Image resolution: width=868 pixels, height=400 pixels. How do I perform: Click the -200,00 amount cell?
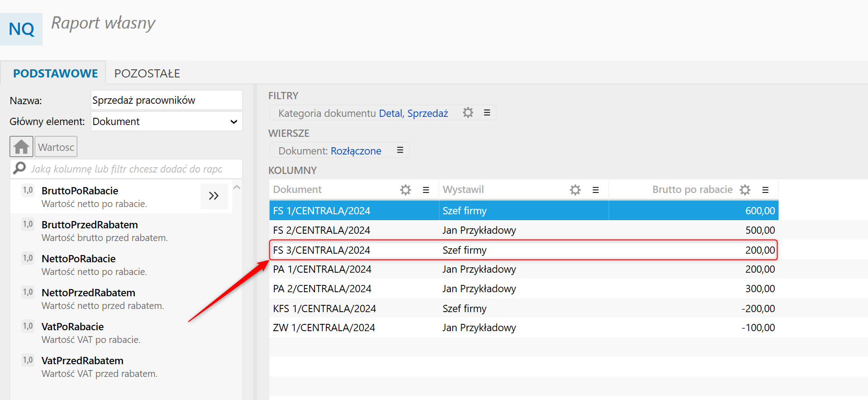[758, 308]
